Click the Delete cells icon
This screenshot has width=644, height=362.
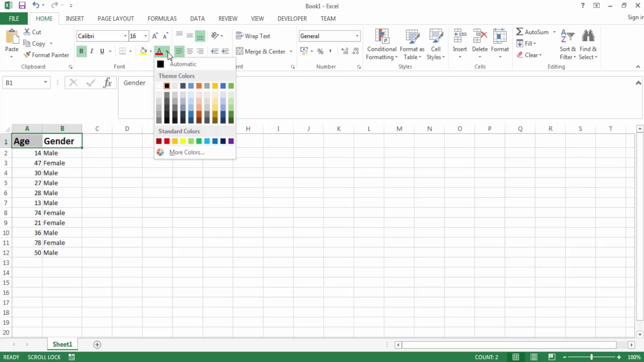480,36
